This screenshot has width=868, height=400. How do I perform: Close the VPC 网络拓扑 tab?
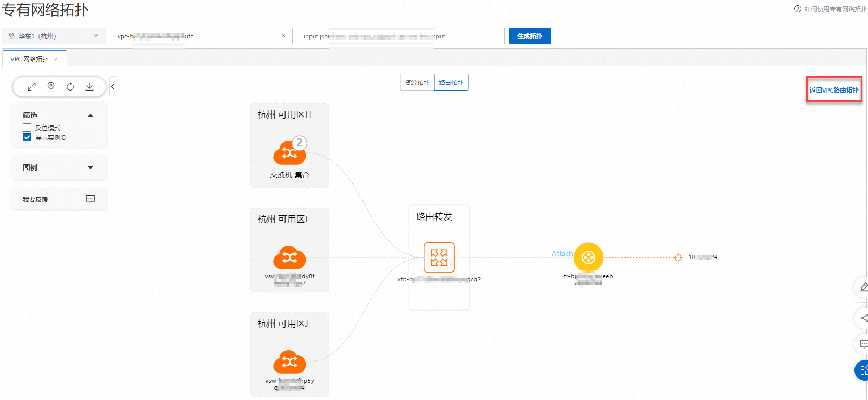56,59
